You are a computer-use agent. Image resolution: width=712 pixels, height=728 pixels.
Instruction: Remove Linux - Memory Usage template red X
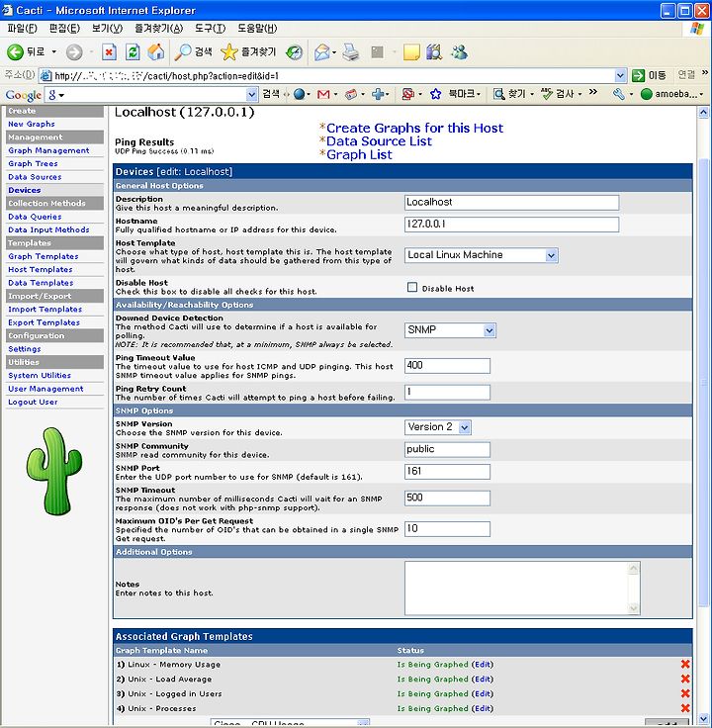click(684, 664)
